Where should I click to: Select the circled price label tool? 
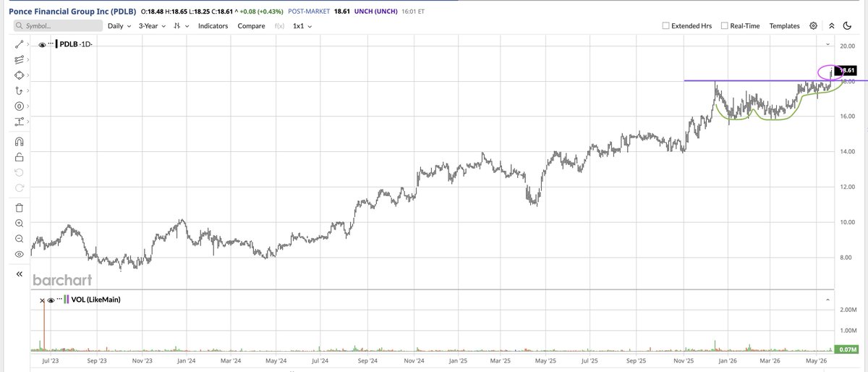pyautogui.click(x=19, y=106)
